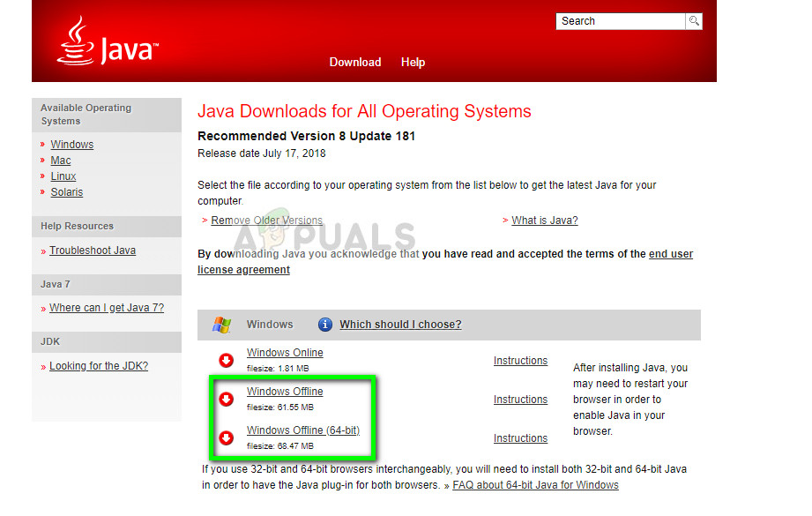
Task: Select the heading Java Downloads for All Operating Systems
Action: click(x=365, y=111)
